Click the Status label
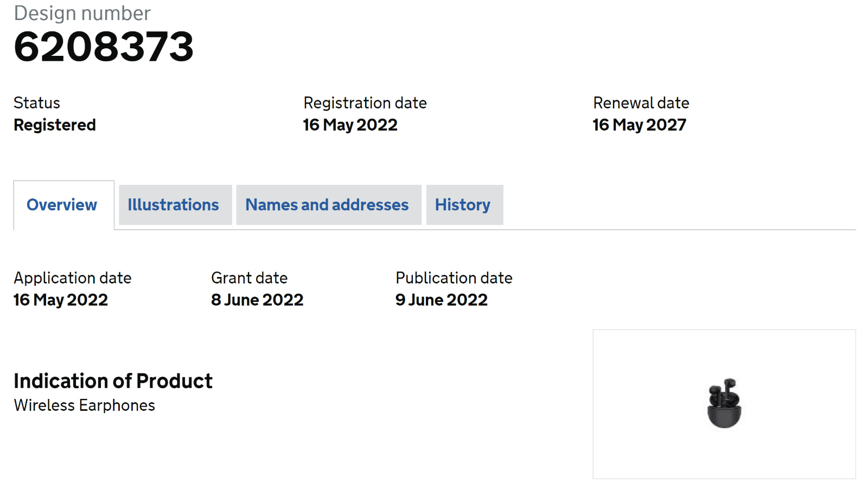This screenshot has height=490, width=868. [x=37, y=103]
